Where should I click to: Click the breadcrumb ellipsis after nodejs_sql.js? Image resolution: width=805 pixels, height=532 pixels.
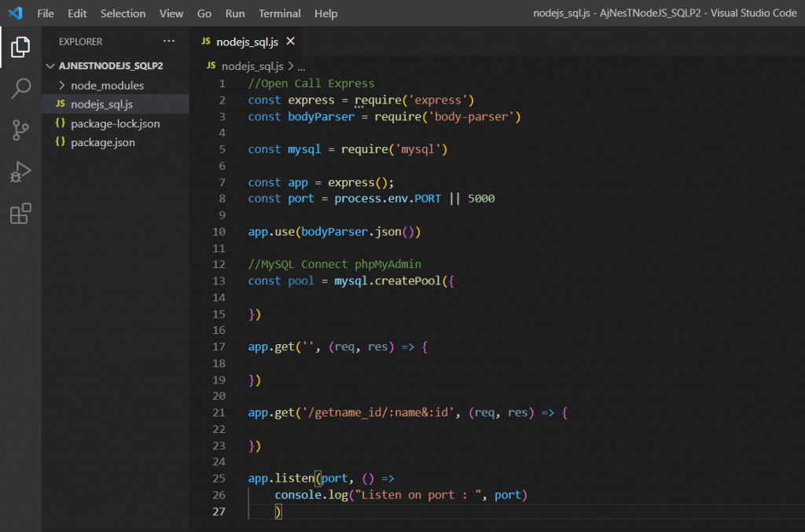301,68
